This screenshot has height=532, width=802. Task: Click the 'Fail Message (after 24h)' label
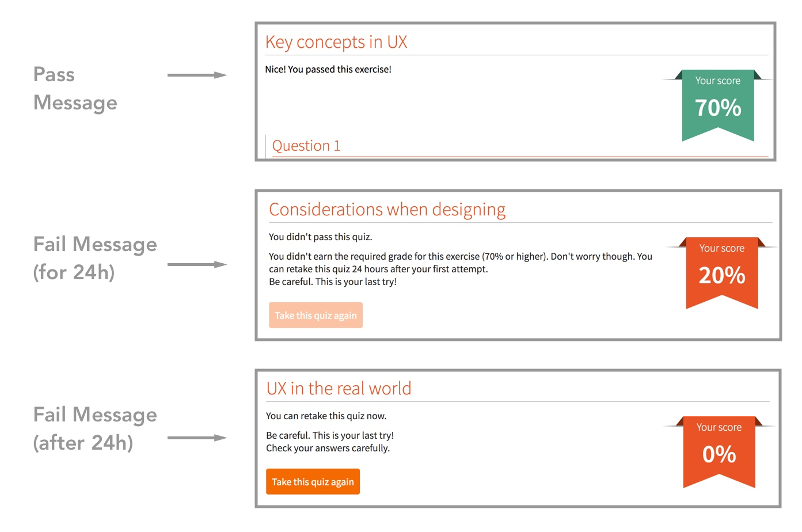[x=95, y=428]
